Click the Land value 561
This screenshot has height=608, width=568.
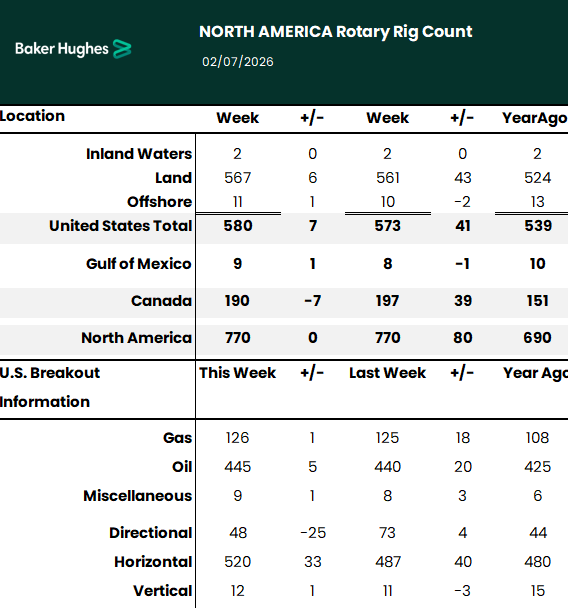(388, 178)
